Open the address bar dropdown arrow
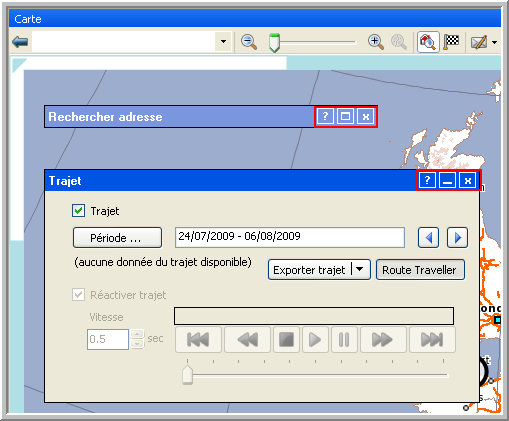Screen dimensions: 509x421 pyautogui.click(x=223, y=42)
